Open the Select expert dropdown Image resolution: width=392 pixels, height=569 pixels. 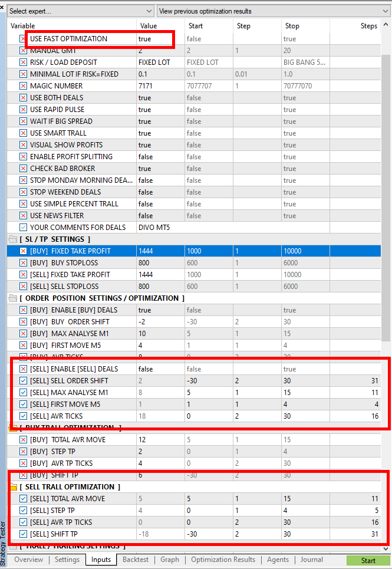pyautogui.click(x=81, y=11)
